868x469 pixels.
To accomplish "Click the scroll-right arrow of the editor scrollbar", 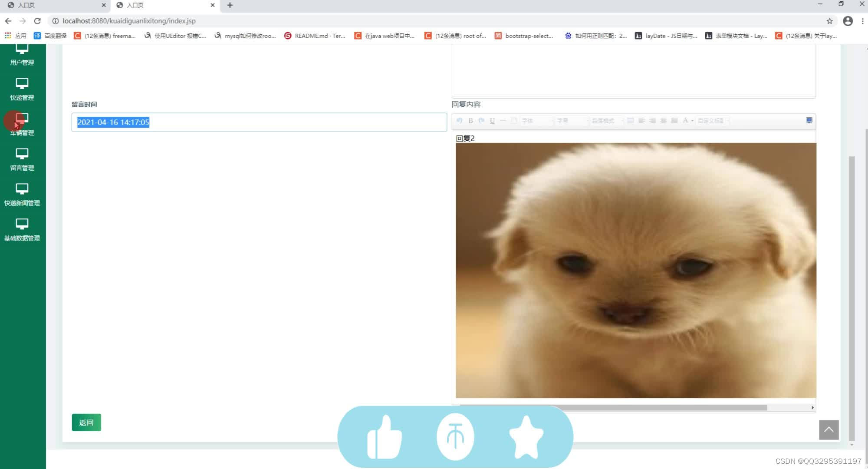I will (x=812, y=408).
